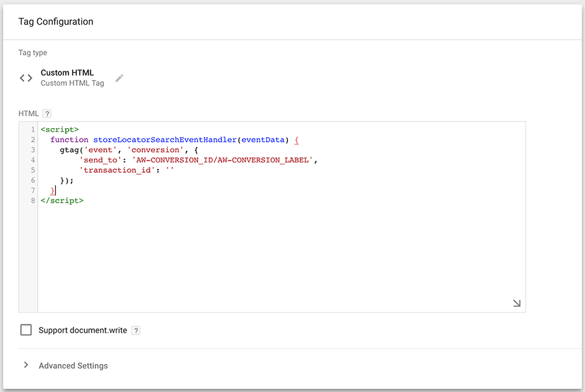Viewport: 585px width, 392px height.
Task: Click the closing script tag on line 8
Action: pos(62,201)
